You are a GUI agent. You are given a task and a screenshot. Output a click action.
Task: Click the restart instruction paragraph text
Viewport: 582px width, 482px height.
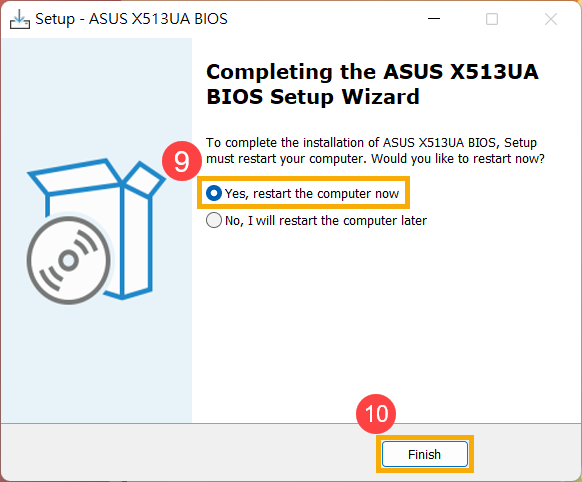pyautogui.click(x=375, y=151)
